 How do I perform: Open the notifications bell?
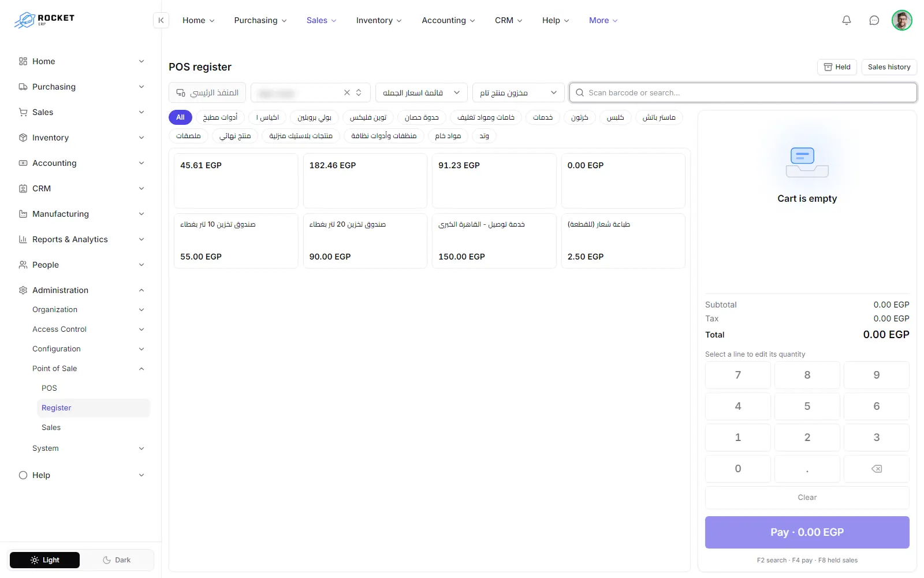[847, 20]
